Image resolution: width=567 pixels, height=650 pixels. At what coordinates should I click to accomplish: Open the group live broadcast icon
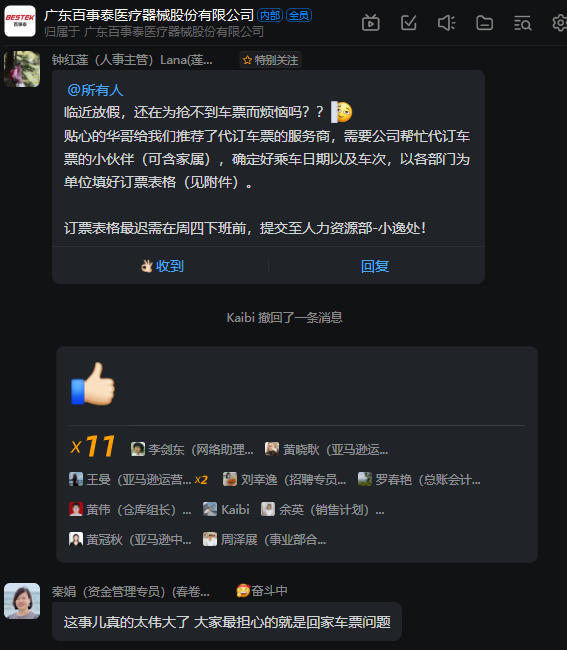(371, 23)
